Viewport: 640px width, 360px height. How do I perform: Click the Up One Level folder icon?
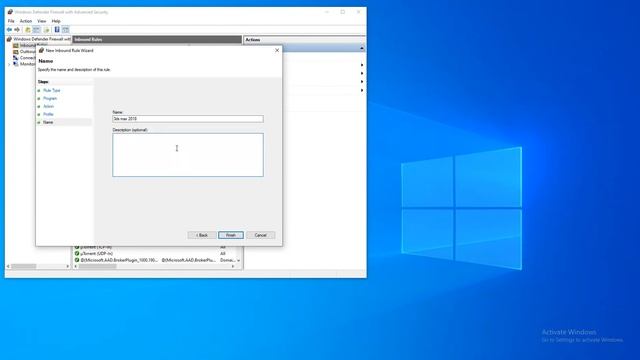(x=28, y=30)
